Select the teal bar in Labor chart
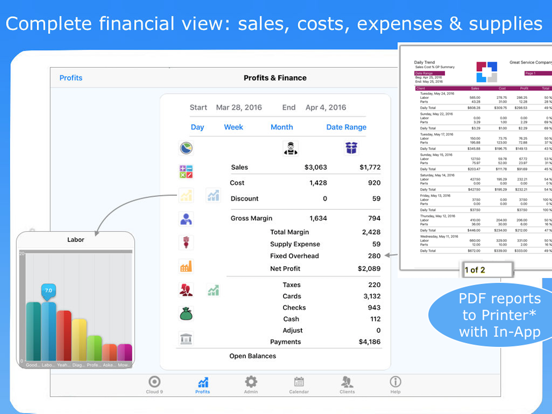552x414 pixels. click(33, 331)
